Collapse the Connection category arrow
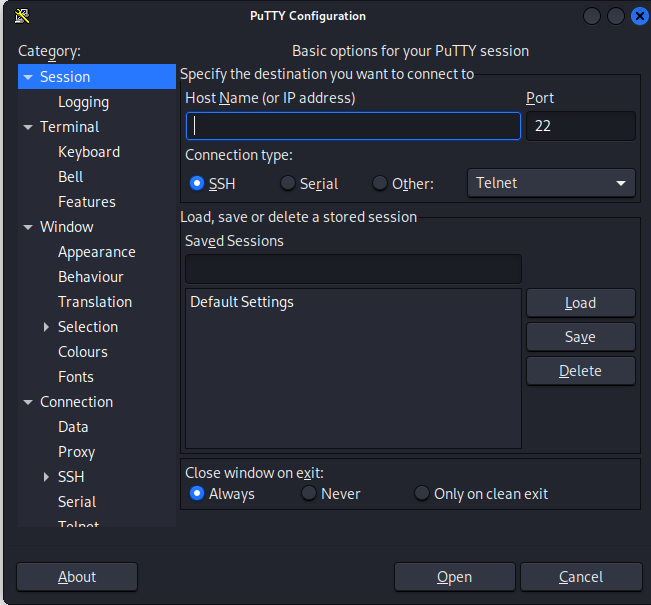The height and width of the screenshot is (605, 651). pos(28,402)
